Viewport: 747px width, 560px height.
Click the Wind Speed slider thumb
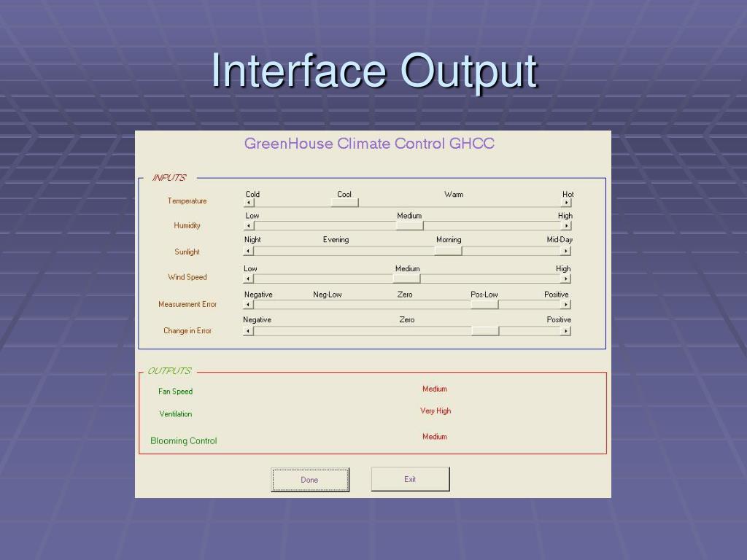[x=406, y=279]
